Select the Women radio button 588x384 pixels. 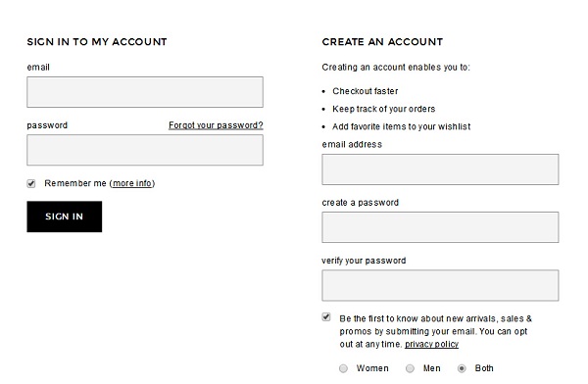tap(343, 368)
